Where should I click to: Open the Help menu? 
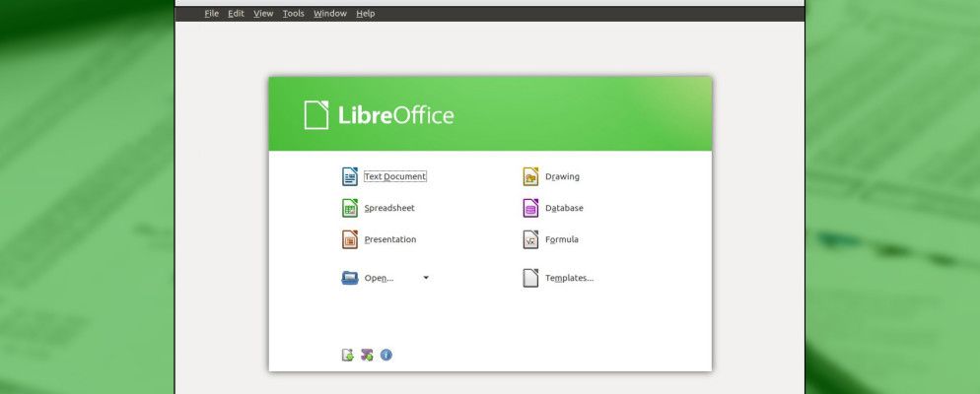coord(366,13)
